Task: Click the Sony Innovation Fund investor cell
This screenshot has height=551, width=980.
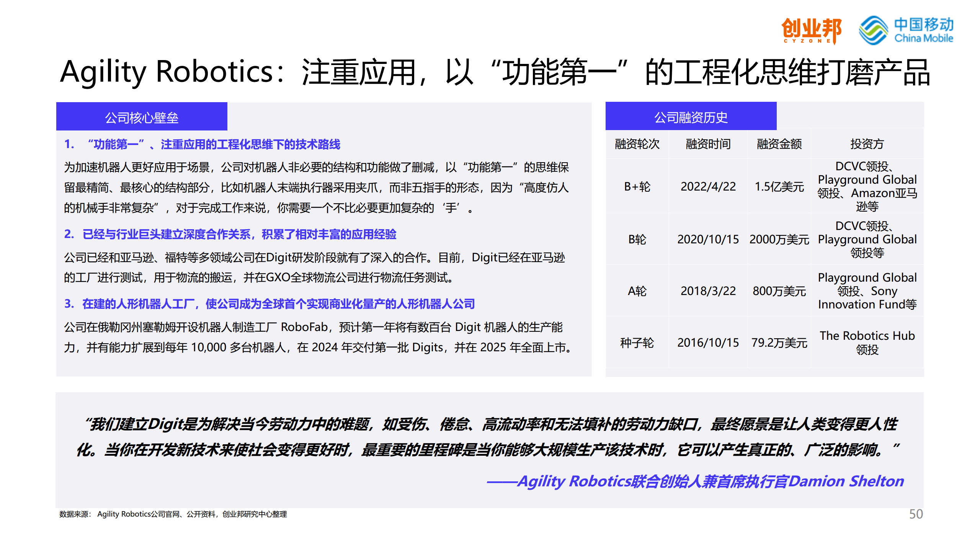Action: (867, 291)
